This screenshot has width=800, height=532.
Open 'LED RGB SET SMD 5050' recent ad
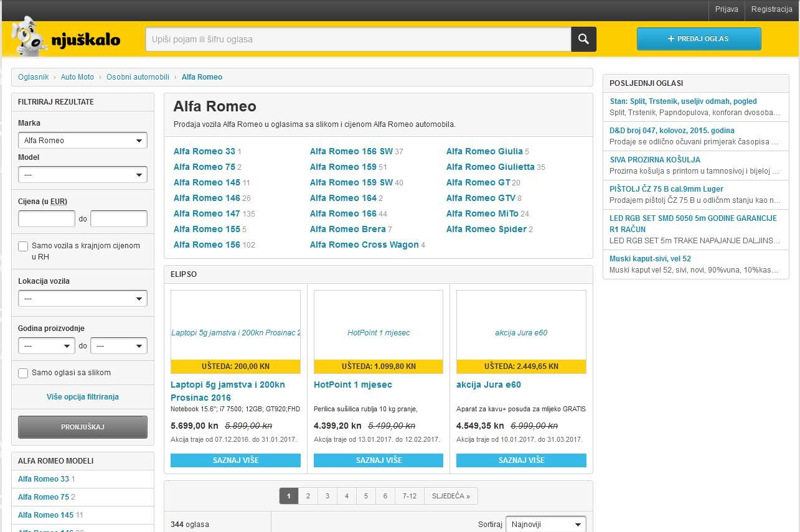tap(693, 224)
